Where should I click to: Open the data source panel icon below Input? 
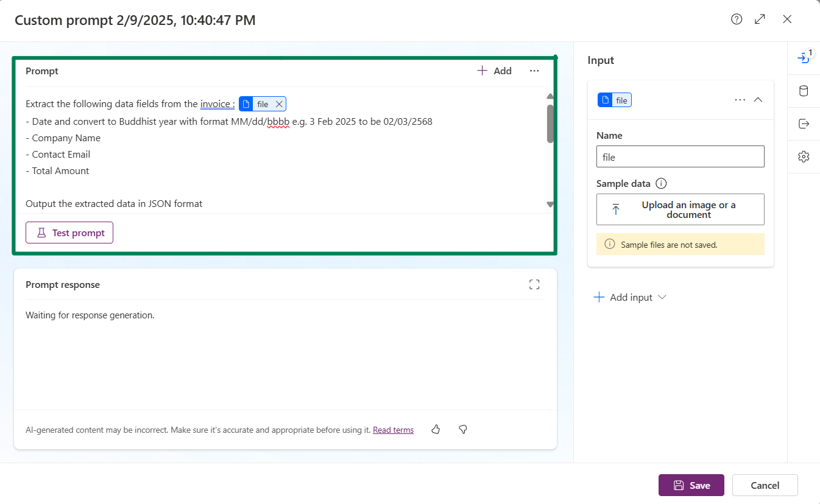[x=804, y=91]
